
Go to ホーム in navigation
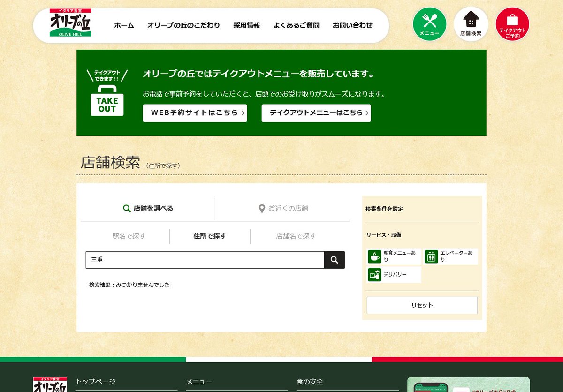click(x=124, y=25)
